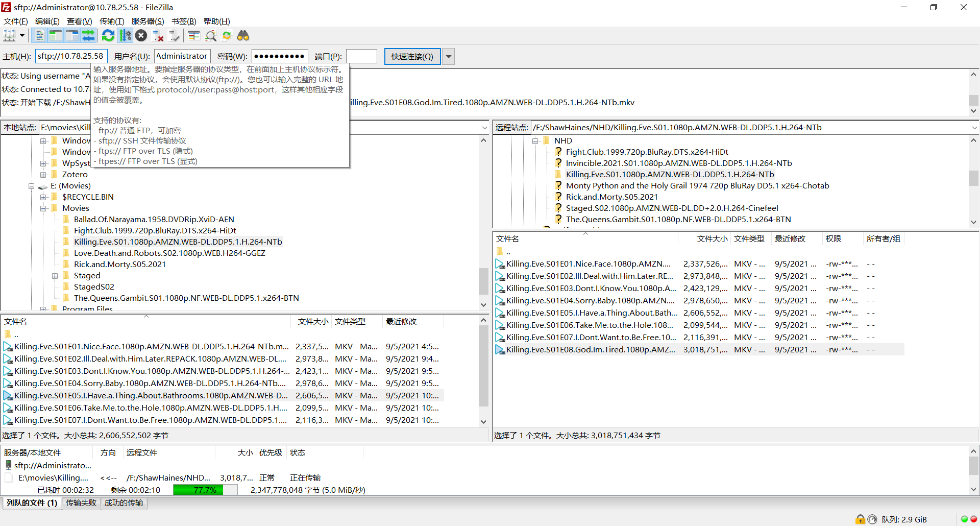Switch to the 列队的文件 (1) tab
The width and height of the screenshot is (980, 526).
(x=32, y=503)
